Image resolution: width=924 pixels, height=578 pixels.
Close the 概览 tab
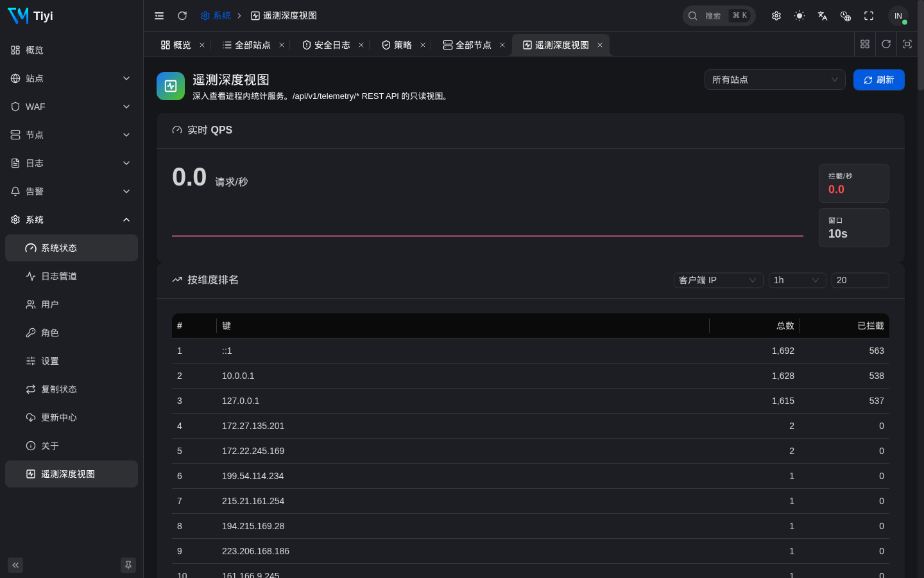tap(202, 45)
